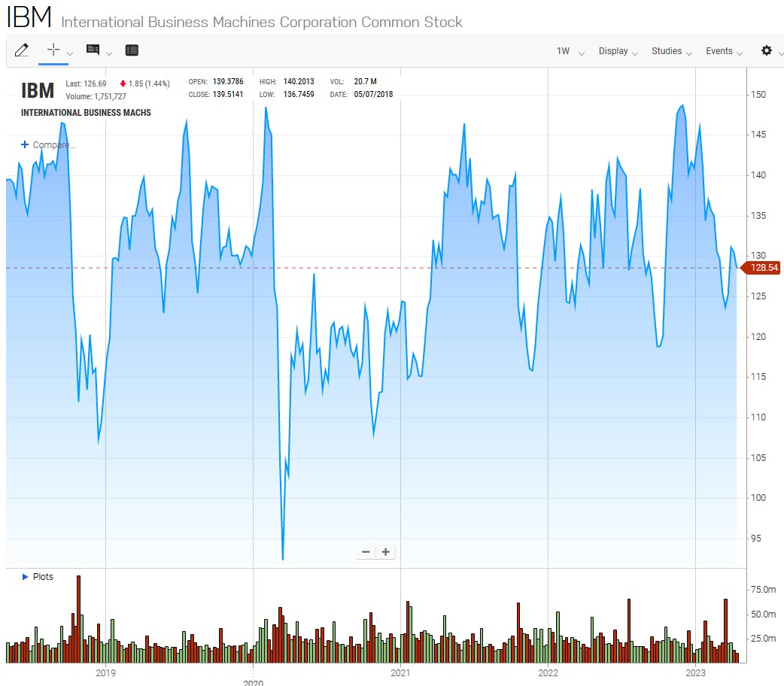
Task: Open the 1W interval dropdown
Action: tap(570, 51)
